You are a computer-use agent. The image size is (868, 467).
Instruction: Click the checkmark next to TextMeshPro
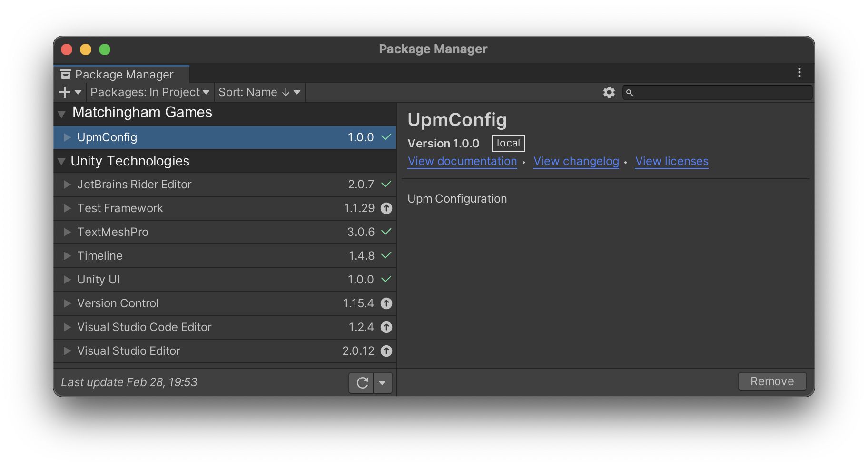(386, 232)
